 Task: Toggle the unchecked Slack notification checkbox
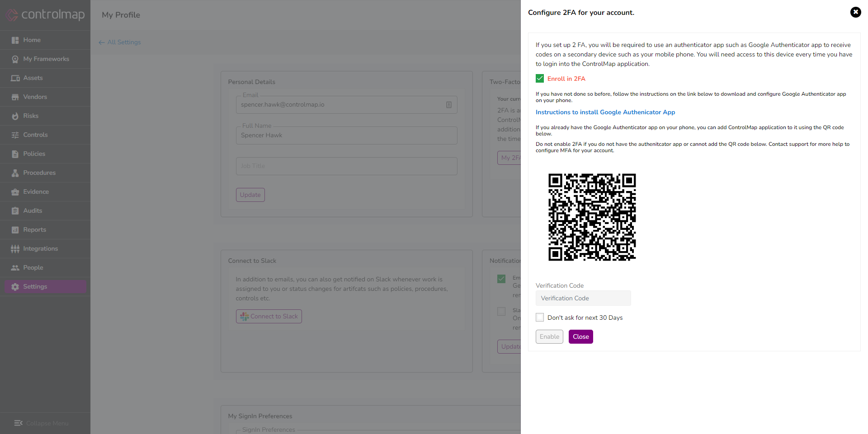(x=501, y=311)
